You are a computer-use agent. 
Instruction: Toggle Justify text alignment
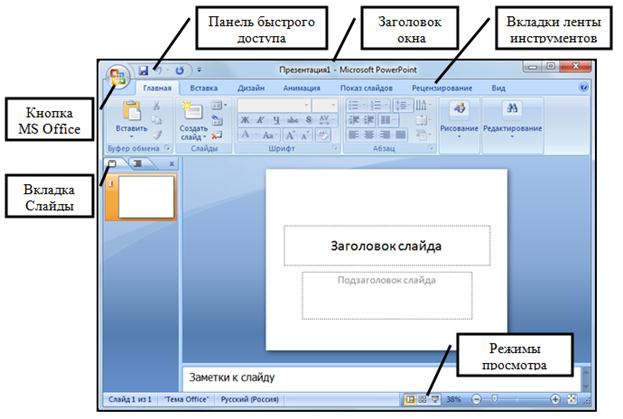point(400,135)
